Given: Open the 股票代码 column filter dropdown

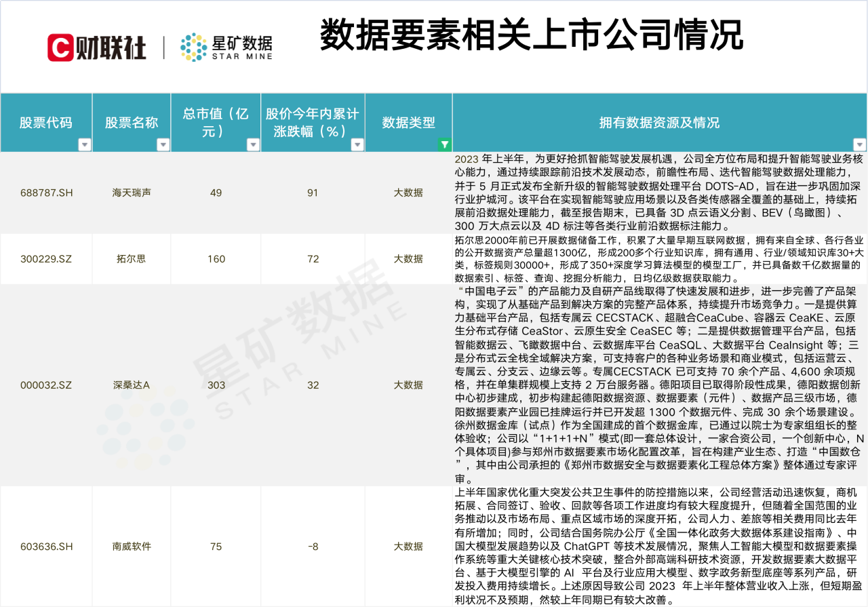Looking at the screenshot, I should [84, 144].
